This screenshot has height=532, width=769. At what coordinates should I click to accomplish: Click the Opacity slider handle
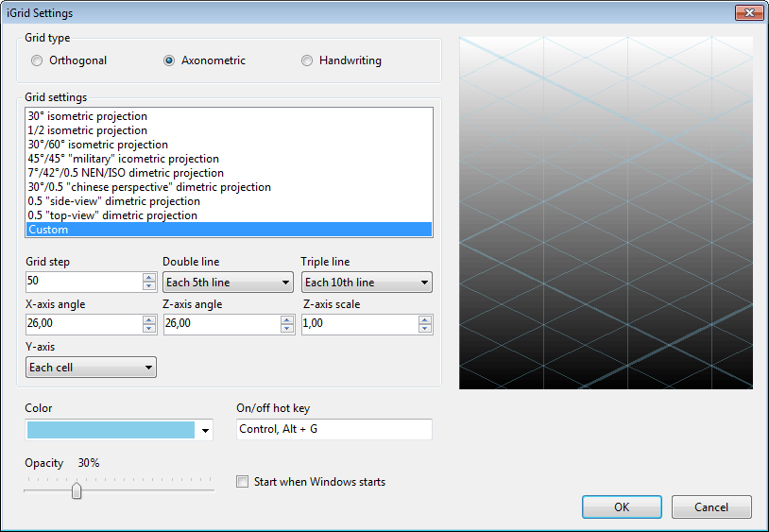(77, 490)
